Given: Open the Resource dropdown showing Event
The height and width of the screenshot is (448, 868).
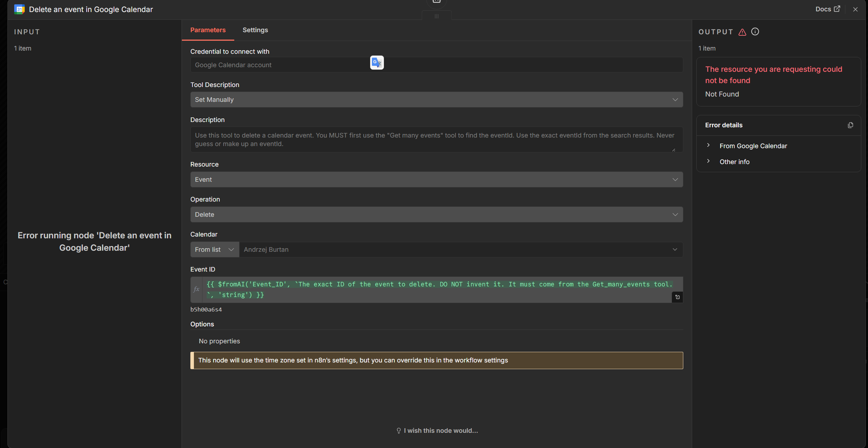Looking at the screenshot, I should (436, 180).
